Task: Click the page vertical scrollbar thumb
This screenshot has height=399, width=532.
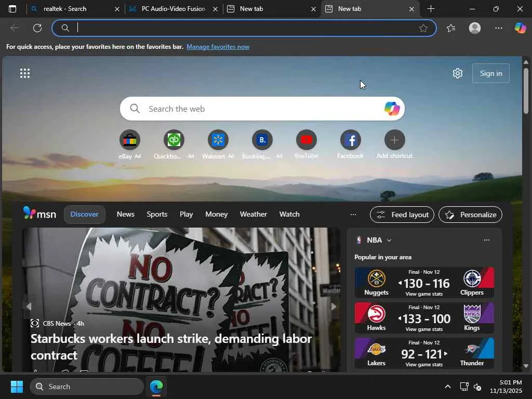Action: 526,90
